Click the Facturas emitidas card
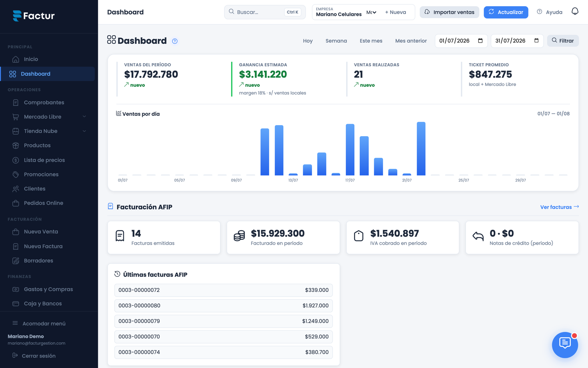The width and height of the screenshot is (588, 368). pyautogui.click(x=164, y=237)
